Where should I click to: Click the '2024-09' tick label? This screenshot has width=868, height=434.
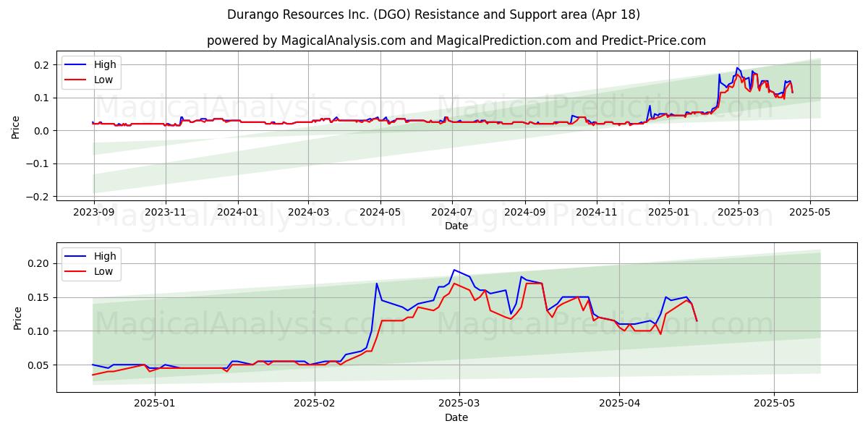[x=525, y=213]
